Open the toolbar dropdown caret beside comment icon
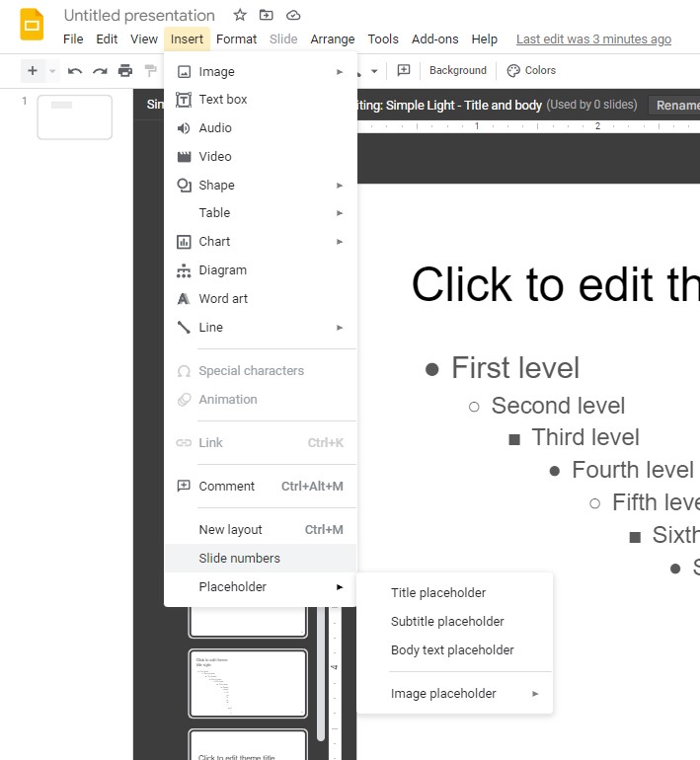 click(x=374, y=71)
